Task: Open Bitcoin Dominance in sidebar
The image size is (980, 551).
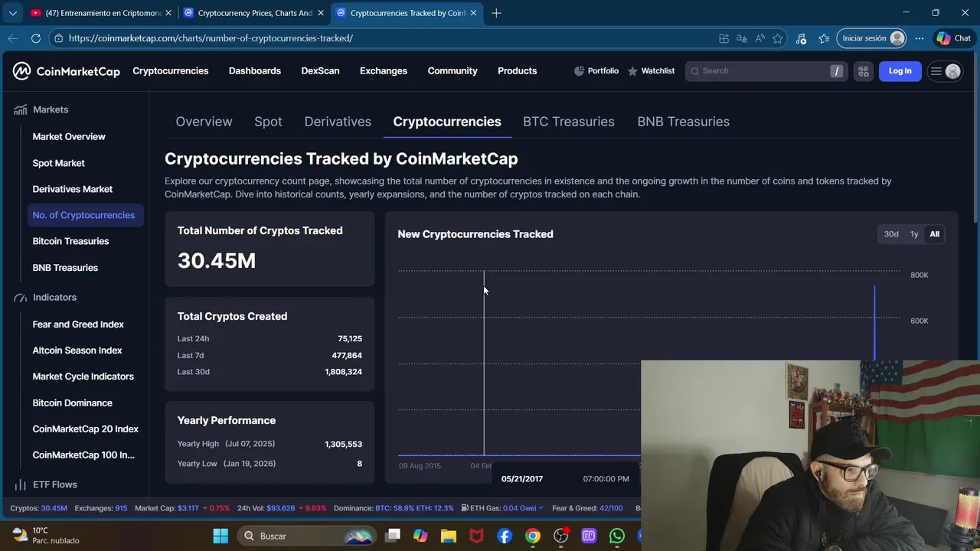Action: point(73,403)
